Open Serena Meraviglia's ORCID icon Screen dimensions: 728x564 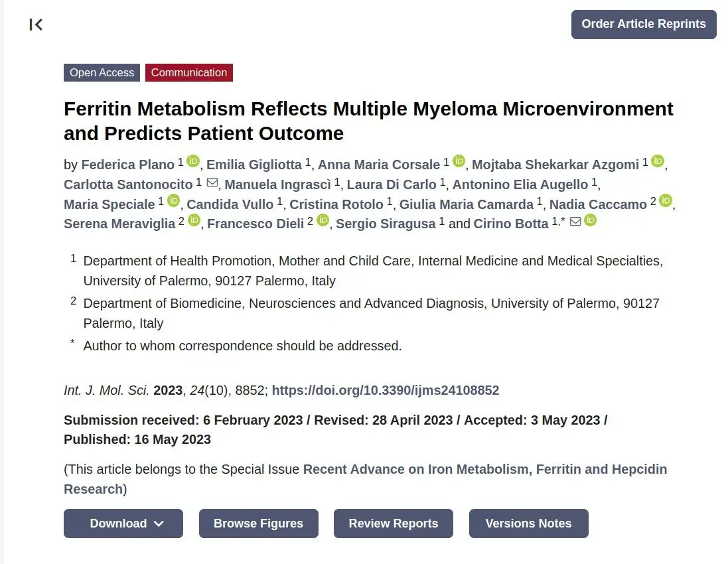pyautogui.click(x=194, y=220)
